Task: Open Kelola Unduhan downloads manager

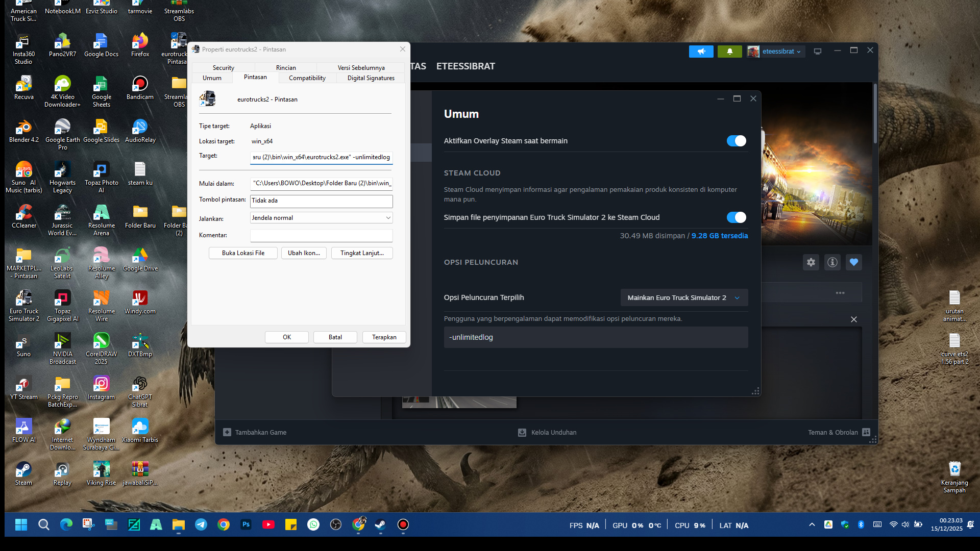Action: coord(547,433)
